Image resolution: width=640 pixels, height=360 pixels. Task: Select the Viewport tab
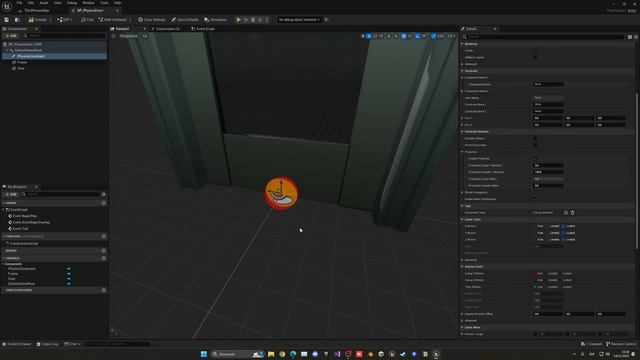point(122,29)
